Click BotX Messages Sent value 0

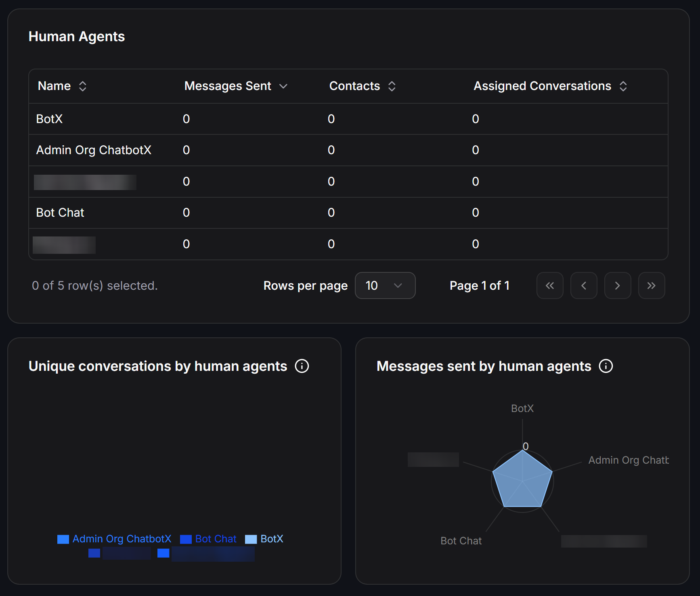(x=186, y=119)
